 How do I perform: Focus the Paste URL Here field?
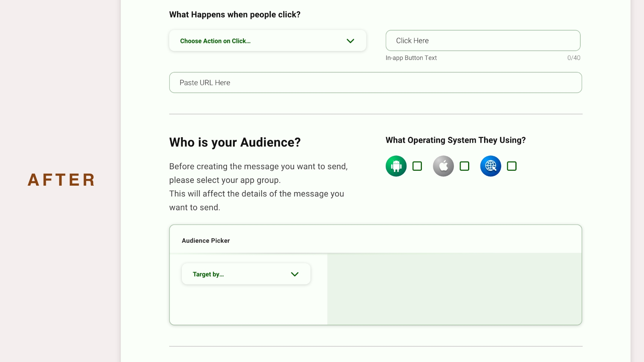click(x=376, y=83)
